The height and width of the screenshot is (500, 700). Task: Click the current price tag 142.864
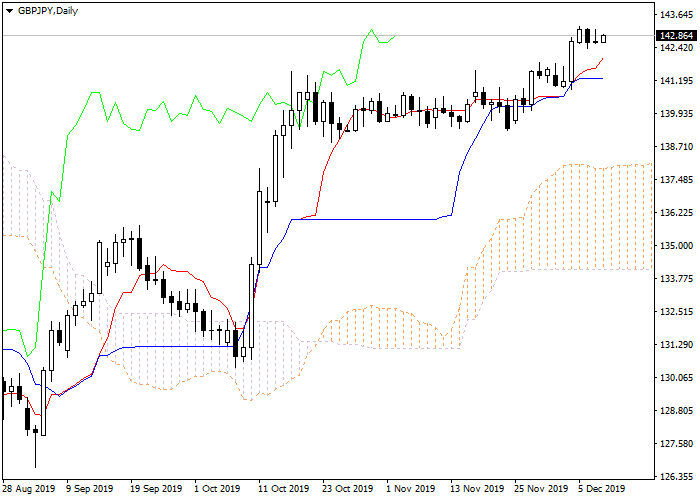pos(677,36)
